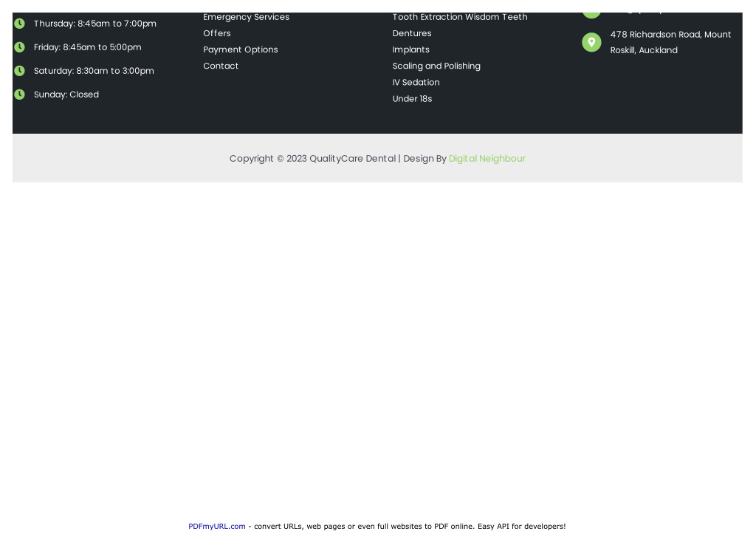Image resolution: width=756 pixels, height=534 pixels.
Task: Click the Saturday: 8:30am to 3:00pm text
Action: [x=94, y=71]
